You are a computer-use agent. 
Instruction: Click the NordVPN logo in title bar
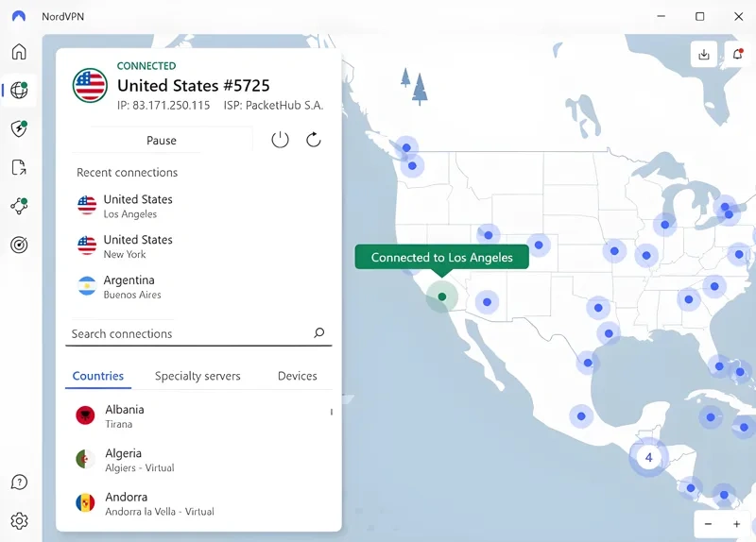18,16
